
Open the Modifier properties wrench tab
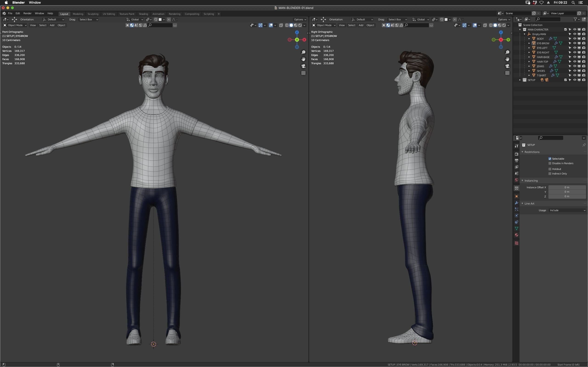pos(516,203)
